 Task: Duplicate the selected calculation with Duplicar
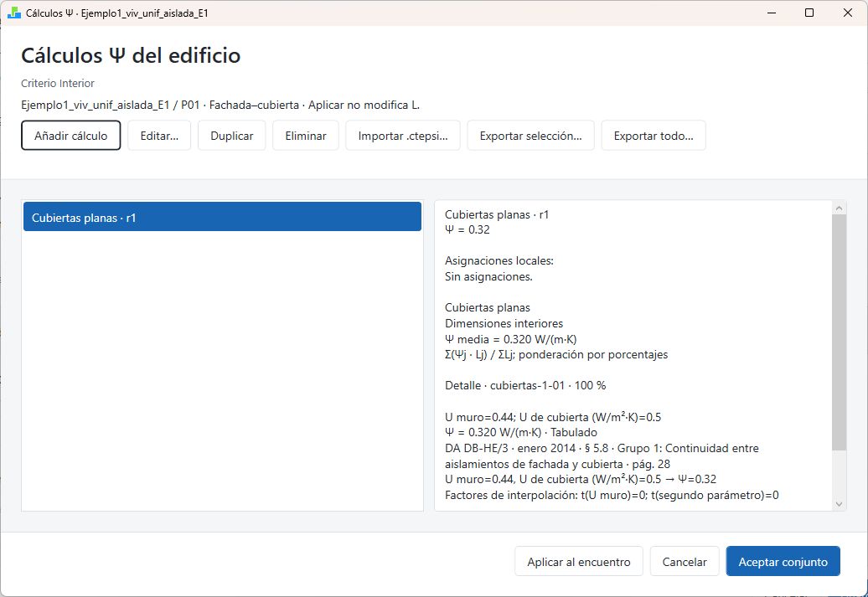[232, 136]
